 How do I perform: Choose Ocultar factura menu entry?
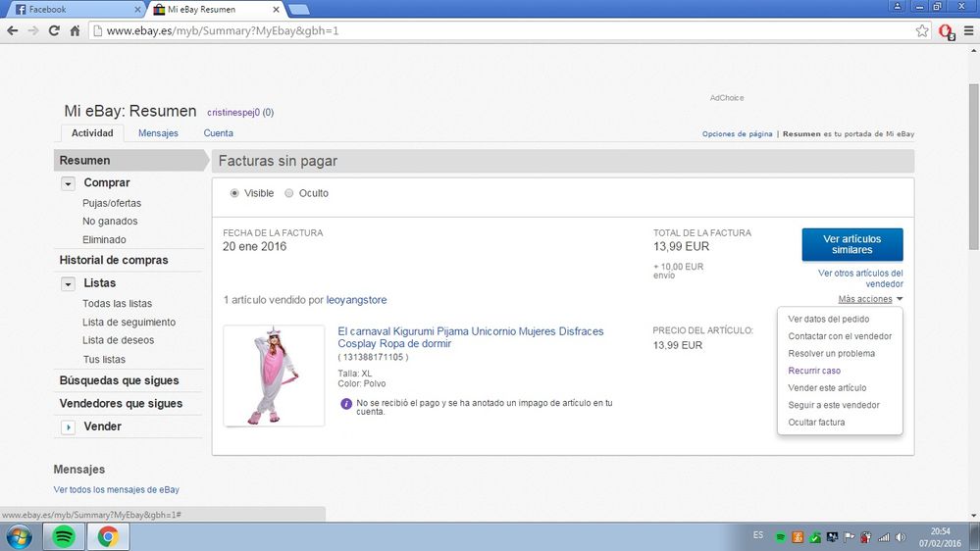[x=816, y=423]
